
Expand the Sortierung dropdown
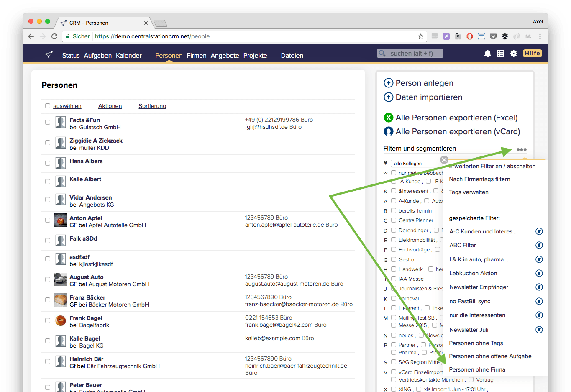[152, 106]
